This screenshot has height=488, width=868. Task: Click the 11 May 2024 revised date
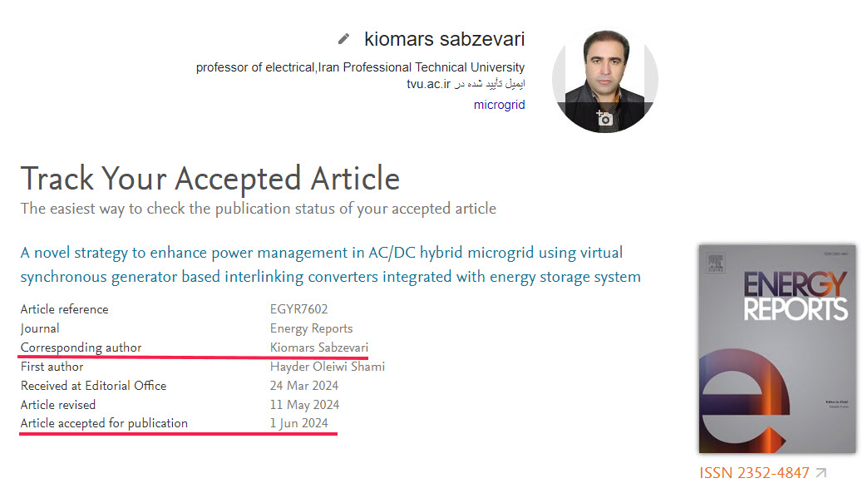304,405
